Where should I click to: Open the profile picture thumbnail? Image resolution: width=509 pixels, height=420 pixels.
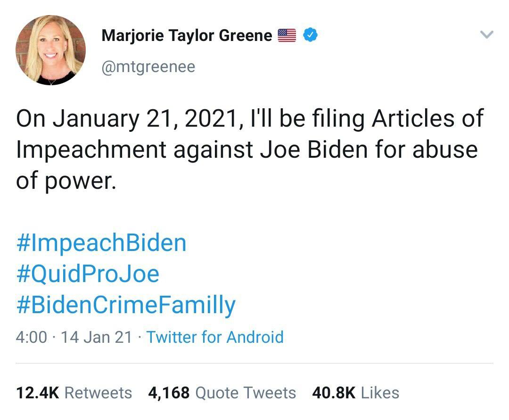(x=50, y=50)
